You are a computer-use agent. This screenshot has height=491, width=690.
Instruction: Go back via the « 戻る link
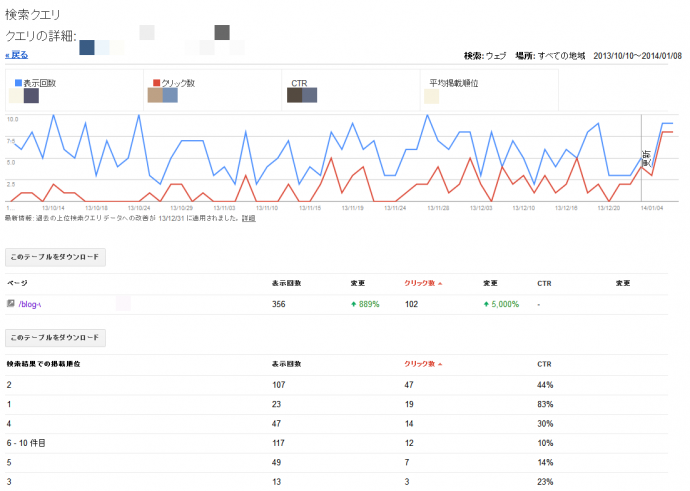[x=17, y=55]
